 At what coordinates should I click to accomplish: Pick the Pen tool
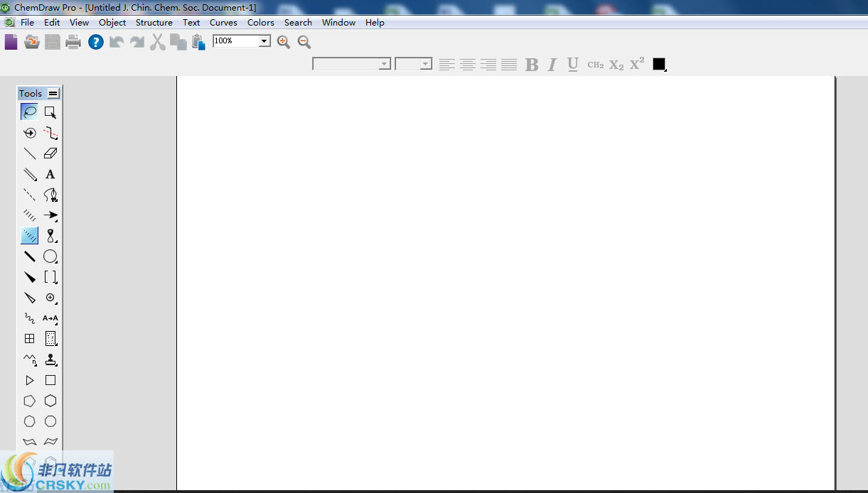[x=50, y=195]
